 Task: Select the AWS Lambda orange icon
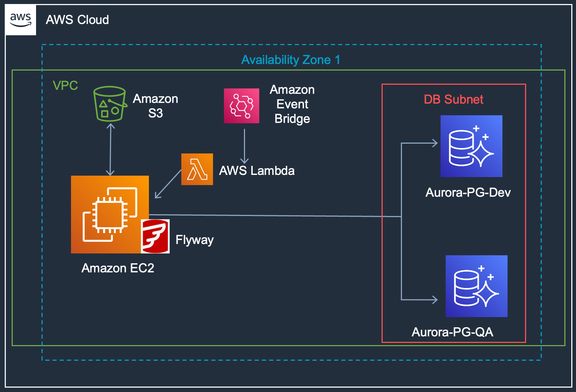197,169
